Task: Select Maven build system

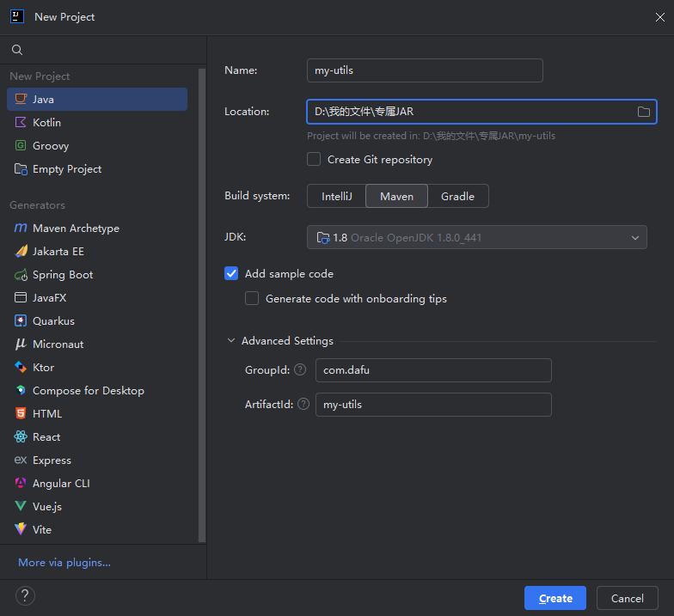Action: coord(397,196)
